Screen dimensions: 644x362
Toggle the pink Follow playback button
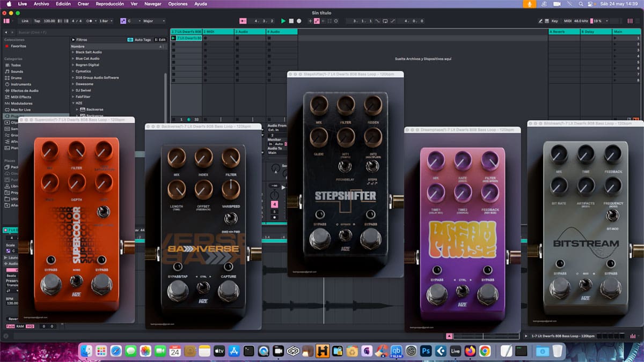(243, 21)
